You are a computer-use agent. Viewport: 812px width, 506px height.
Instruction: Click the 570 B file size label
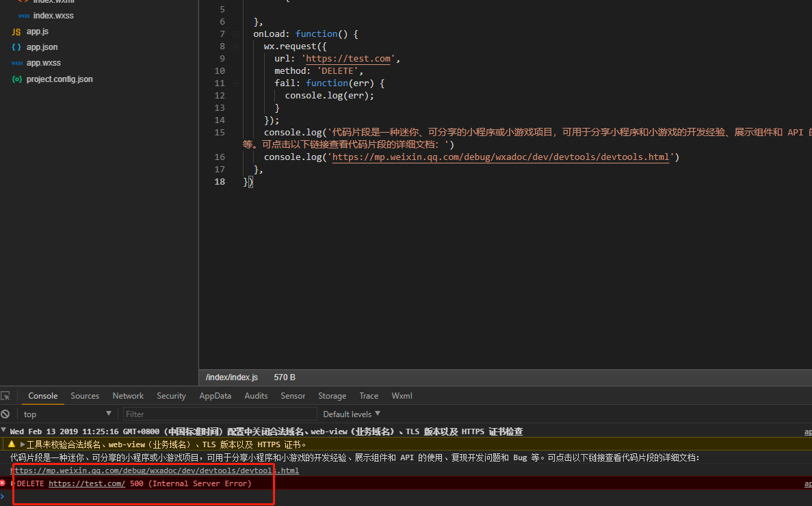click(285, 377)
